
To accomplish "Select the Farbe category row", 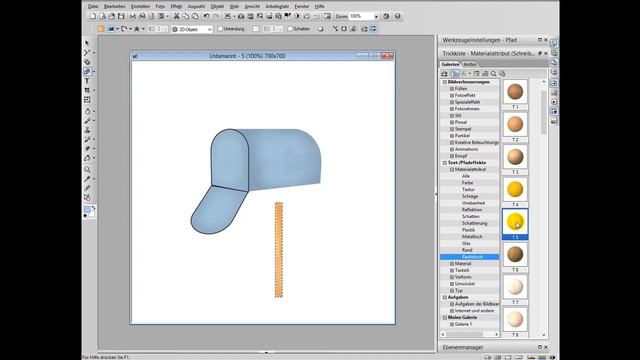I will click(469, 183).
